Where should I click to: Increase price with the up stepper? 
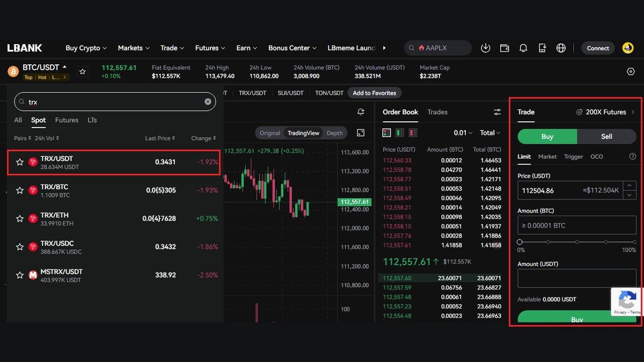631,186
